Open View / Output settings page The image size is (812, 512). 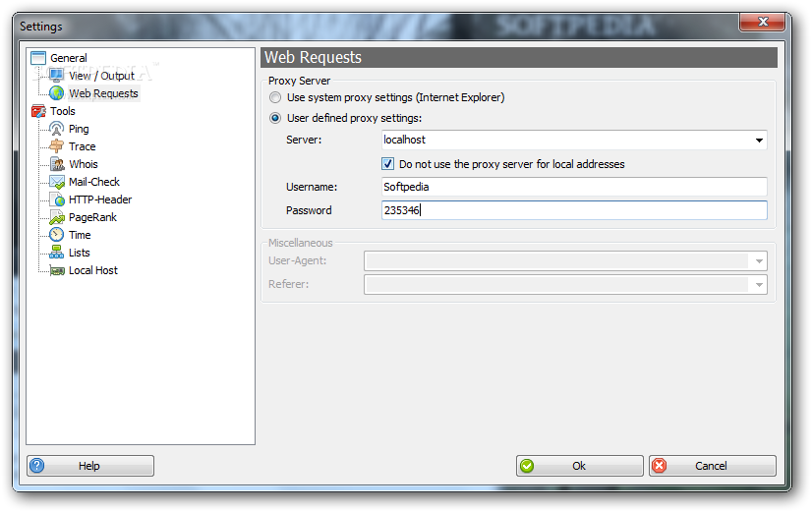click(x=101, y=76)
